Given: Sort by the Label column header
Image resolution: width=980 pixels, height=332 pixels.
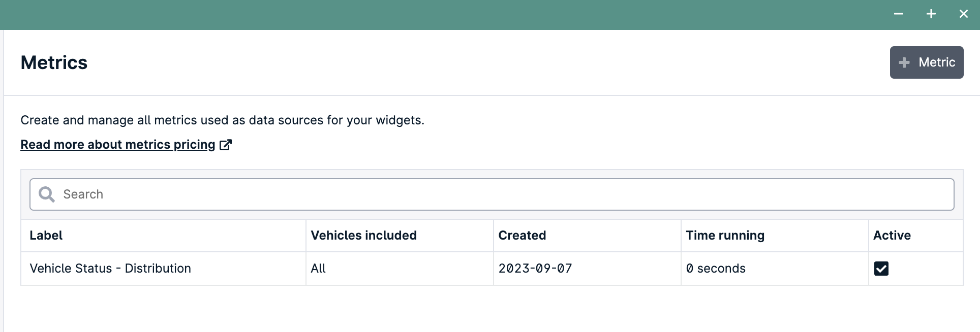Looking at the screenshot, I should tap(46, 236).
